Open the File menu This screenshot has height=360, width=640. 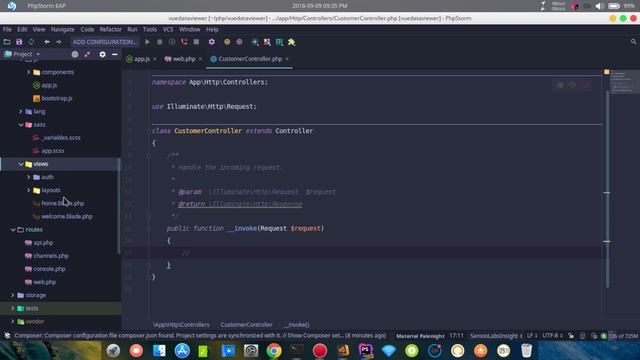[x=7, y=29]
